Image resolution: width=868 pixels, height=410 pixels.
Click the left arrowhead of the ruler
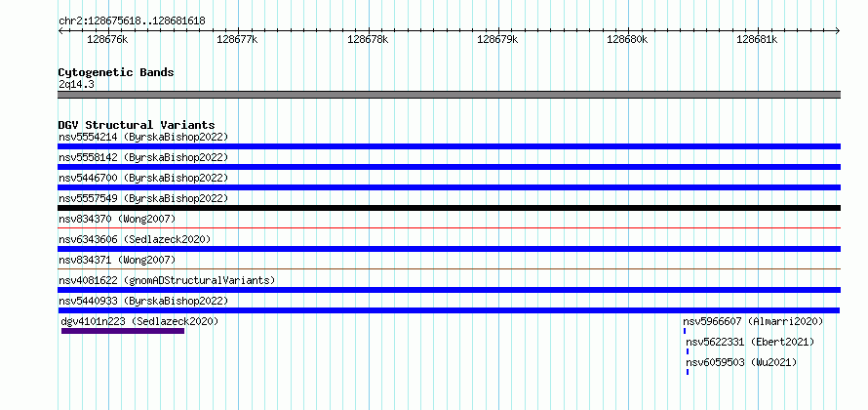[x=60, y=30]
